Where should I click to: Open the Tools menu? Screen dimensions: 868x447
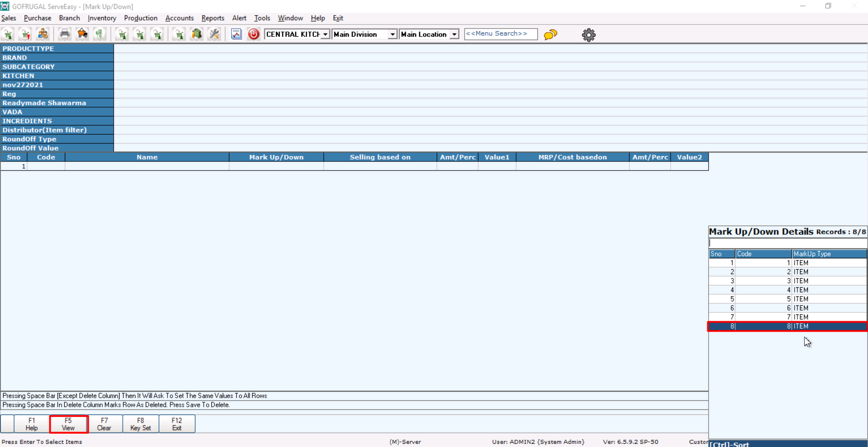pyautogui.click(x=262, y=18)
